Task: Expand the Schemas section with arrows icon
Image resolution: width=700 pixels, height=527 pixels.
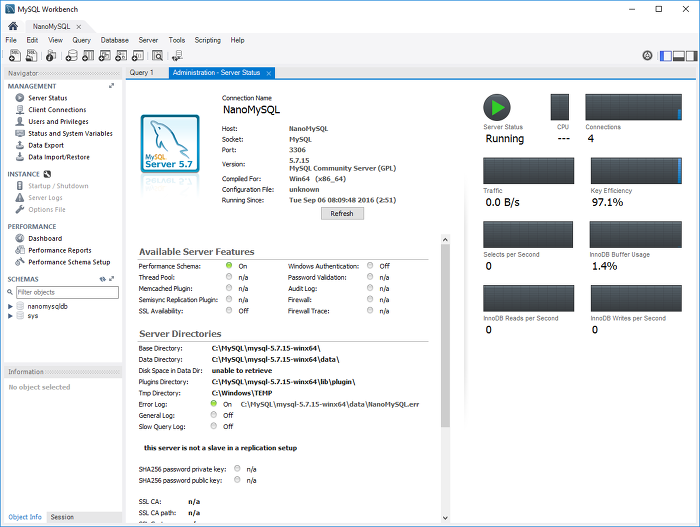Action: 112,279
